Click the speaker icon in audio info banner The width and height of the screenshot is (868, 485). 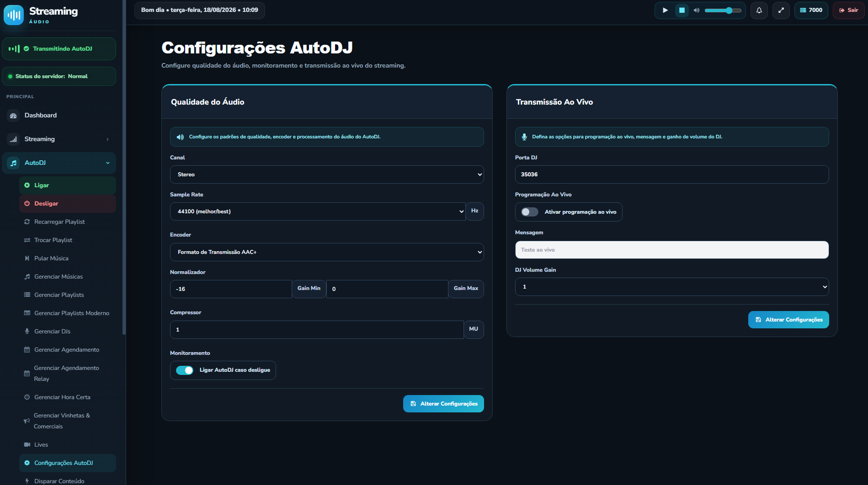click(181, 137)
